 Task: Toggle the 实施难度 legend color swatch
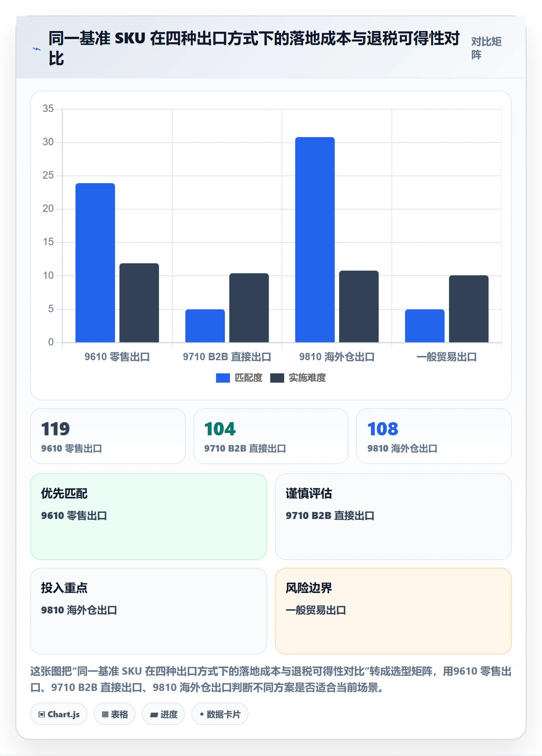point(277,378)
